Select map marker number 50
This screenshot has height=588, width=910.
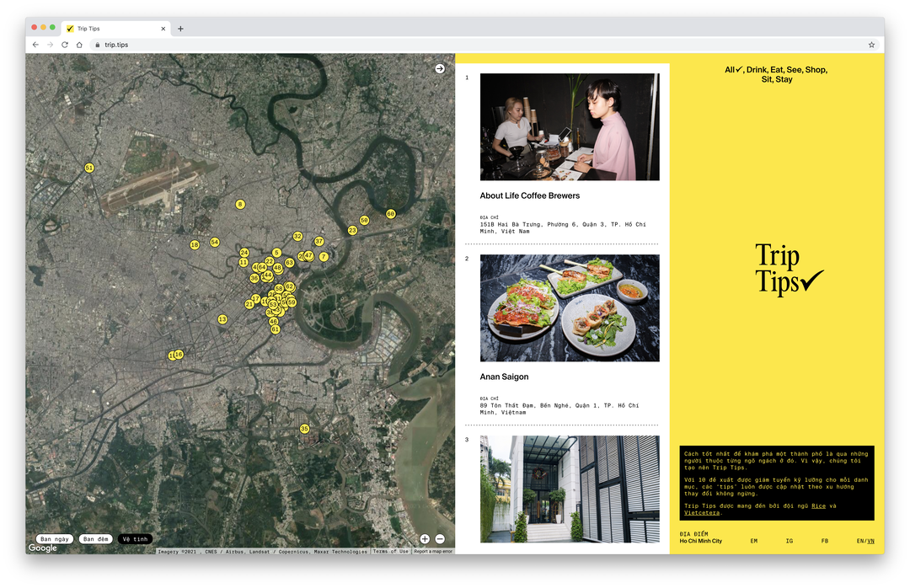coord(364,221)
